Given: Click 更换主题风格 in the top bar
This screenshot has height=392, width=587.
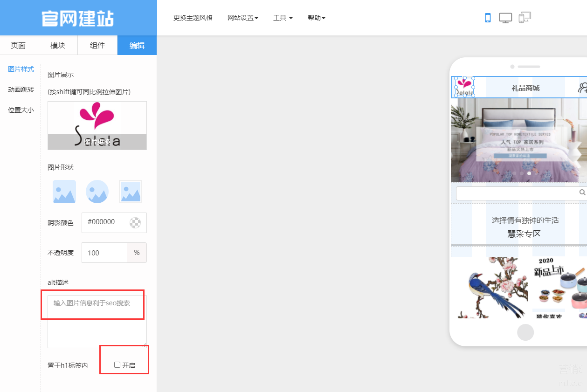Looking at the screenshot, I should [193, 18].
